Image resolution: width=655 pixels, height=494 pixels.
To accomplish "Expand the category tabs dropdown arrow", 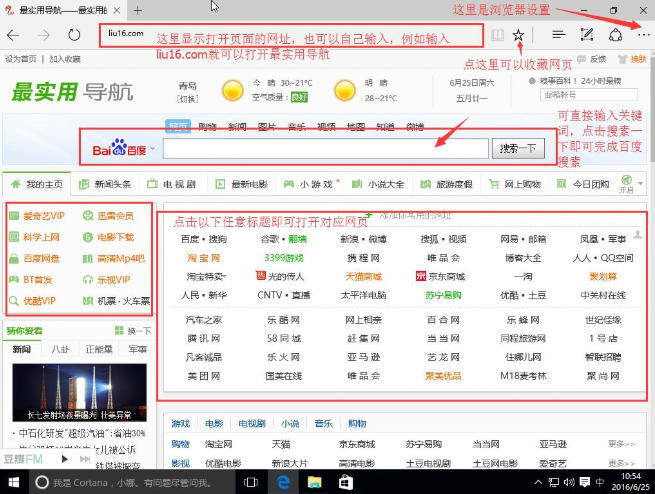I will pyautogui.click(x=640, y=183).
